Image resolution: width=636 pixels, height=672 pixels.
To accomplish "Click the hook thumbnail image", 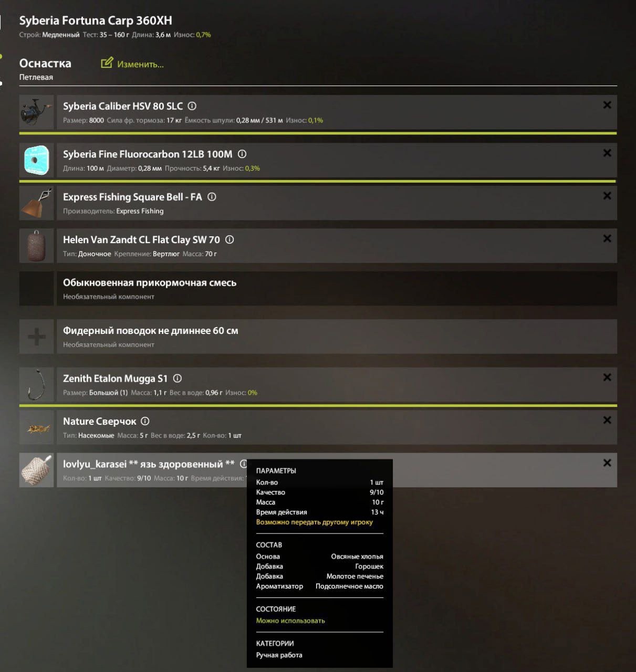I will pyautogui.click(x=36, y=385).
